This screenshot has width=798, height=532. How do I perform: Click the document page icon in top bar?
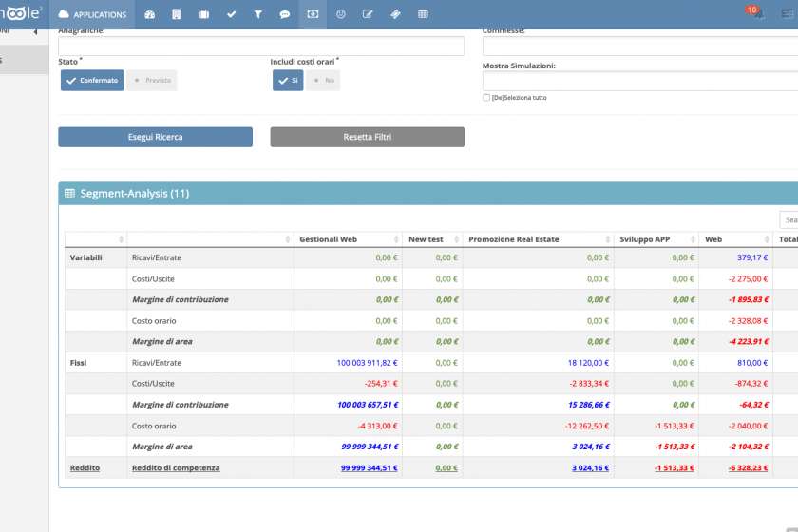pyautogui.click(x=177, y=14)
